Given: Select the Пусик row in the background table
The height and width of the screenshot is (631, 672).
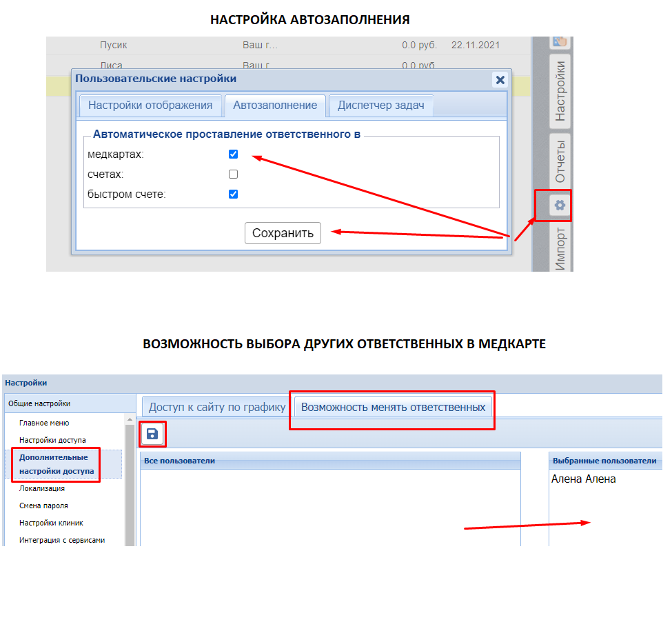Looking at the screenshot, I should pyautogui.click(x=288, y=46).
